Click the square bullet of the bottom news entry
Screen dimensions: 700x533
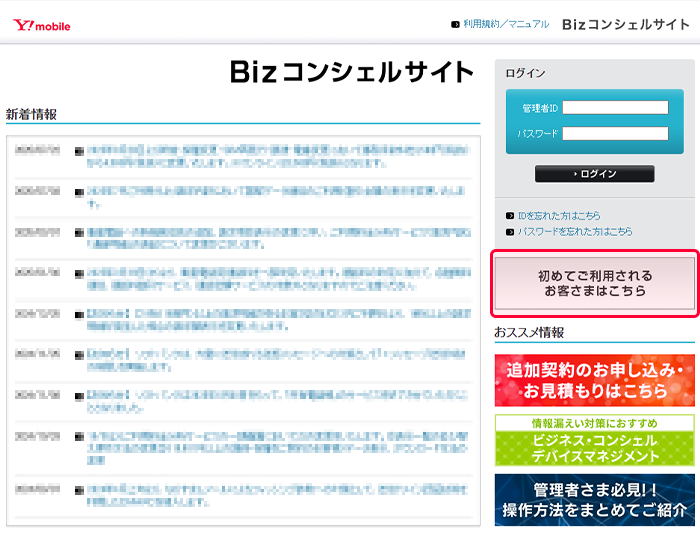pos(79,490)
